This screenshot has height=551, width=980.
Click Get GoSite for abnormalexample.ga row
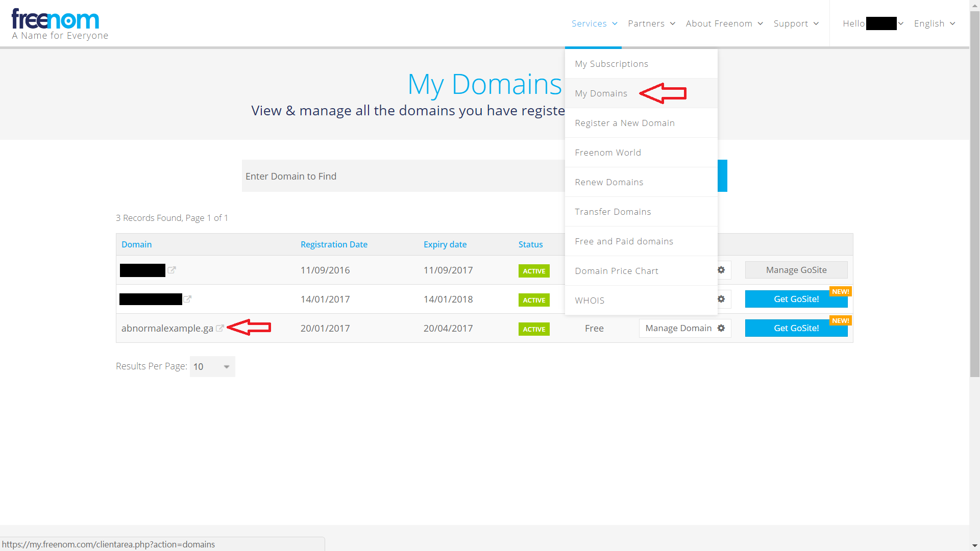pos(796,328)
